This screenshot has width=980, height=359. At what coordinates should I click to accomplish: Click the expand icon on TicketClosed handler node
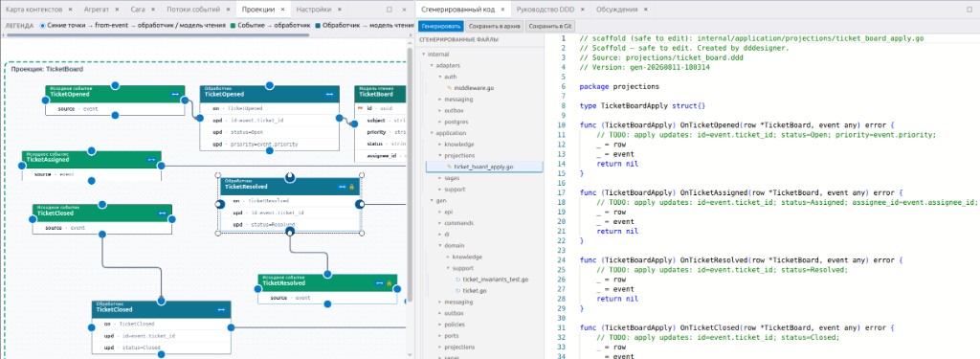click(x=221, y=309)
